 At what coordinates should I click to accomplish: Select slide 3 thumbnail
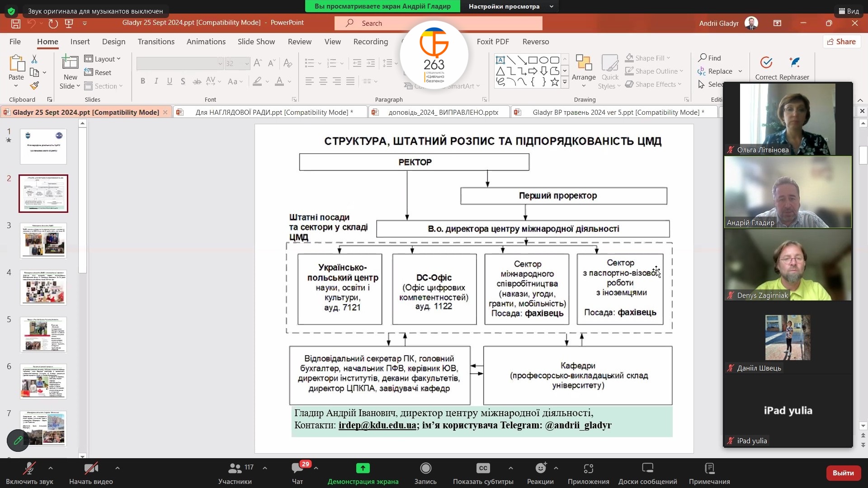click(x=43, y=240)
